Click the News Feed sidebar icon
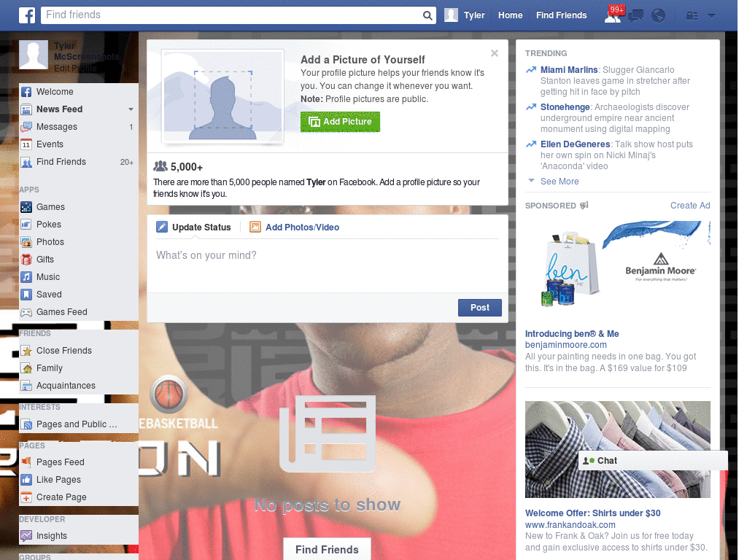 [26, 109]
